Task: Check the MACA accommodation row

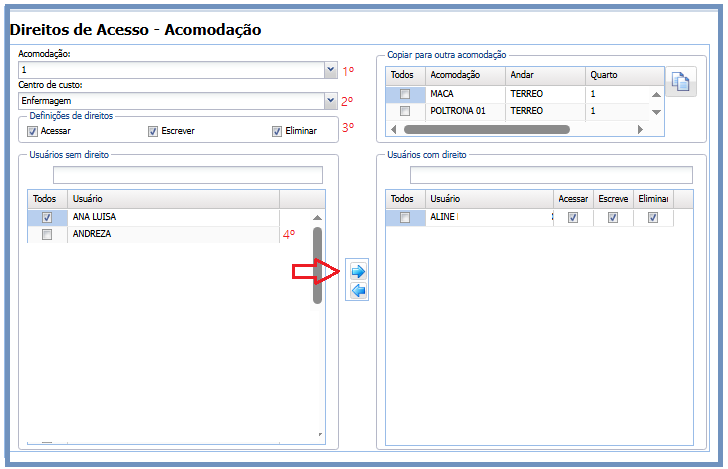Action: coord(405,94)
